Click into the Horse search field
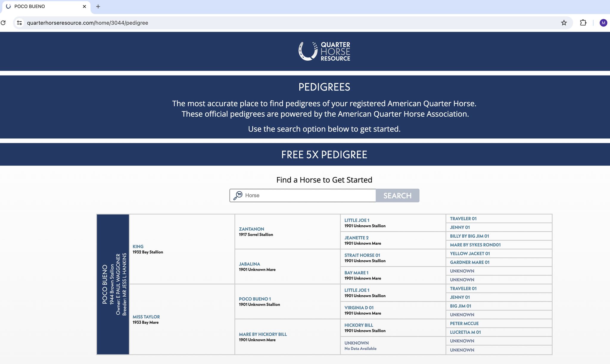Image resolution: width=610 pixels, height=364 pixels. coord(303,196)
